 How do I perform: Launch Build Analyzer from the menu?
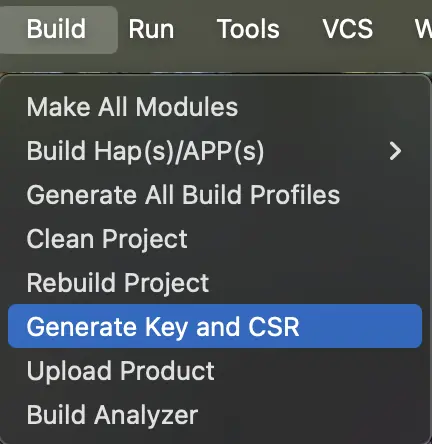[215, 415]
